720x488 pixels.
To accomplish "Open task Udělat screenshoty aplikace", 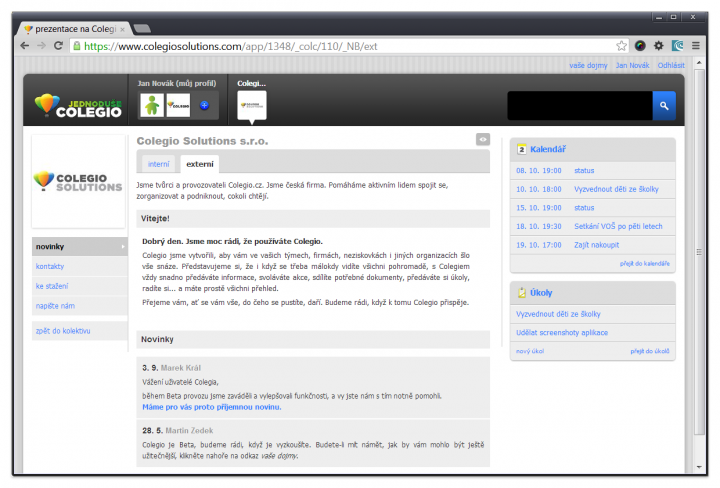I will [x=562, y=332].
